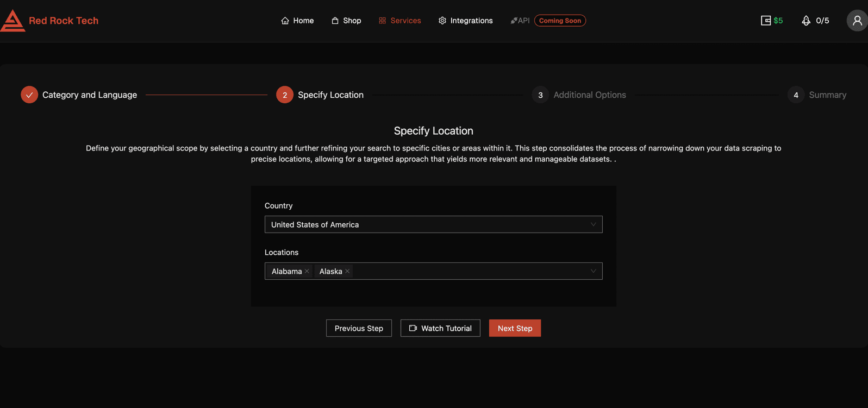Image resolution: width=868 pixels, height=408 pixels.
Task: Click step number 4 circle
Action: click(x=796, y=95)
